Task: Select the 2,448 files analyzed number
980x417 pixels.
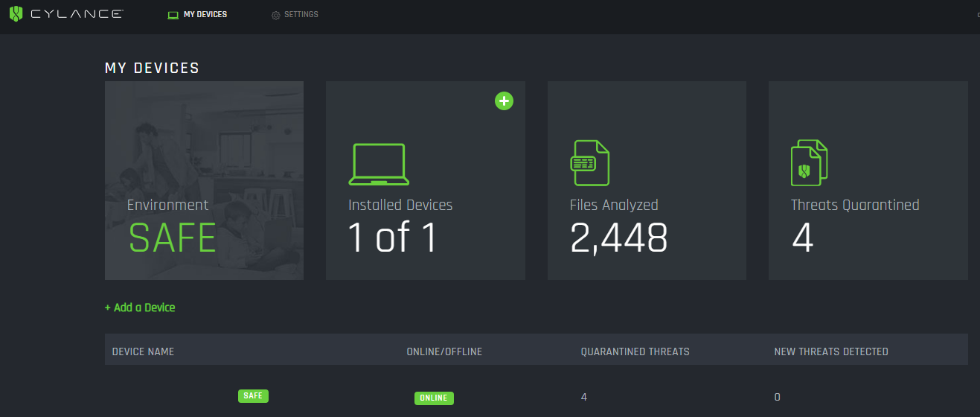Action: point(619,238)
